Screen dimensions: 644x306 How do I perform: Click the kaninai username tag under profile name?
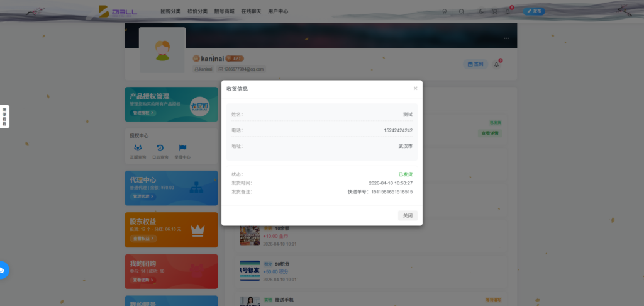point(203,69)
